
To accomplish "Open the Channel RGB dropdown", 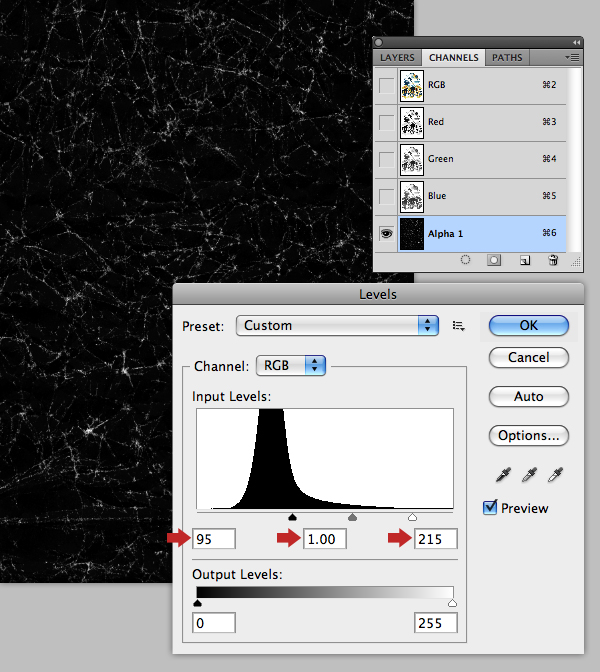I will [291, 366].
